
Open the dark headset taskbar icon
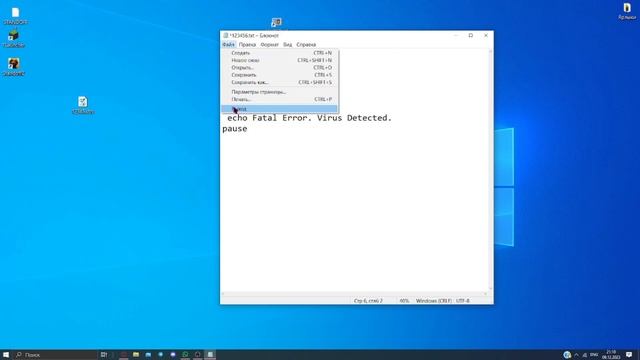coord(198,355)
